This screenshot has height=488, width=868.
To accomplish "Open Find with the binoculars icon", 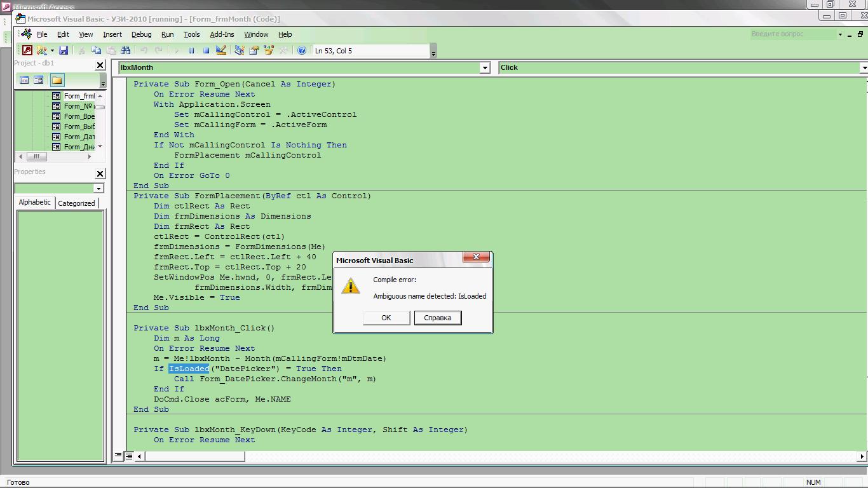I will 125,50.
